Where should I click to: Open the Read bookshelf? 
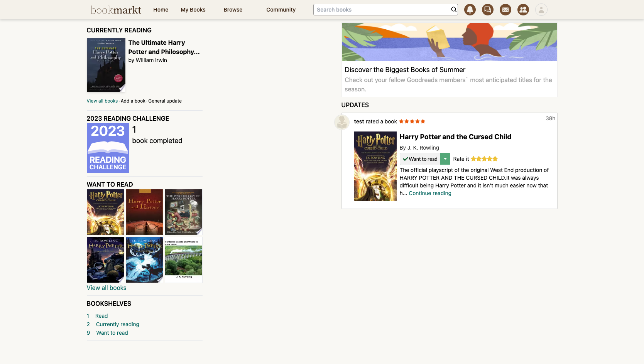point(101,316)
